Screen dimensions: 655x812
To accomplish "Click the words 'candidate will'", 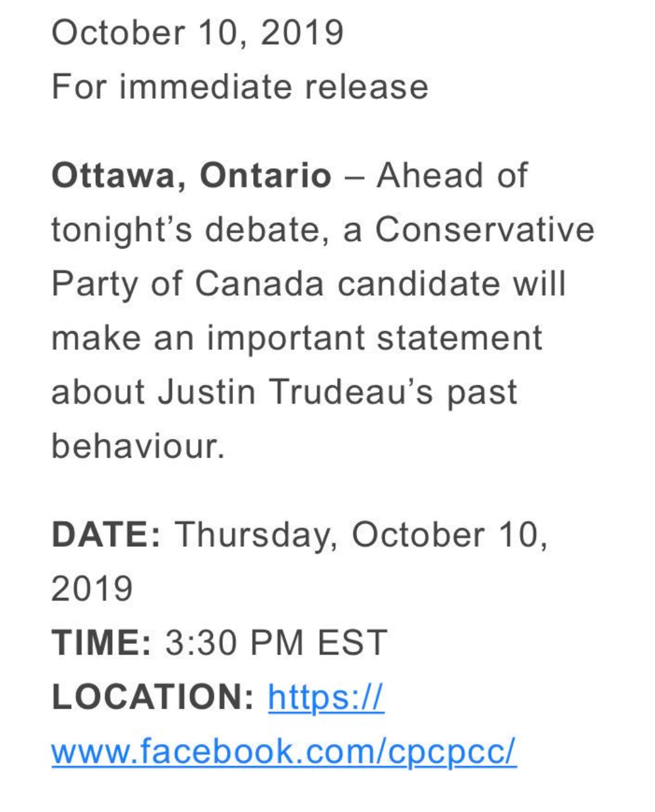I will tap(452, 283).
